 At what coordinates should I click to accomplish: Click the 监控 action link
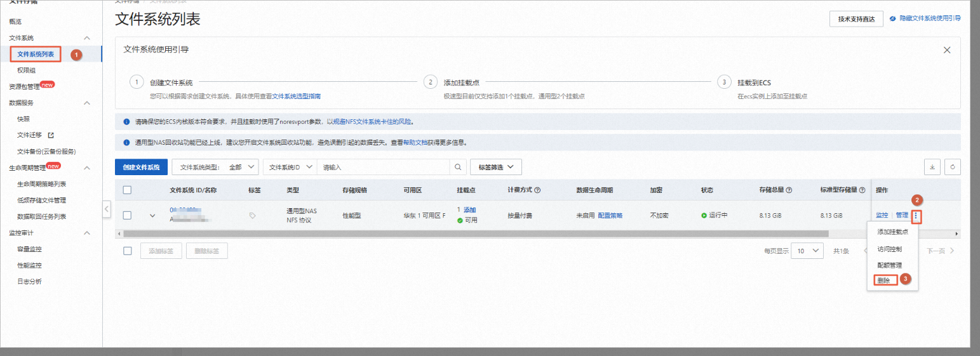pyautogui.click(x=882, y=216)
